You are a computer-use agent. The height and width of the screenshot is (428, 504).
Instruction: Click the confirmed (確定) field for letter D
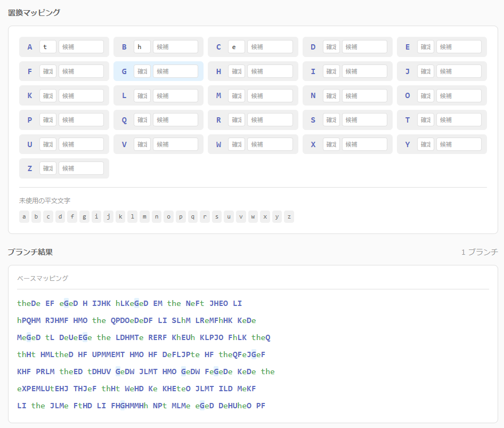331,47
